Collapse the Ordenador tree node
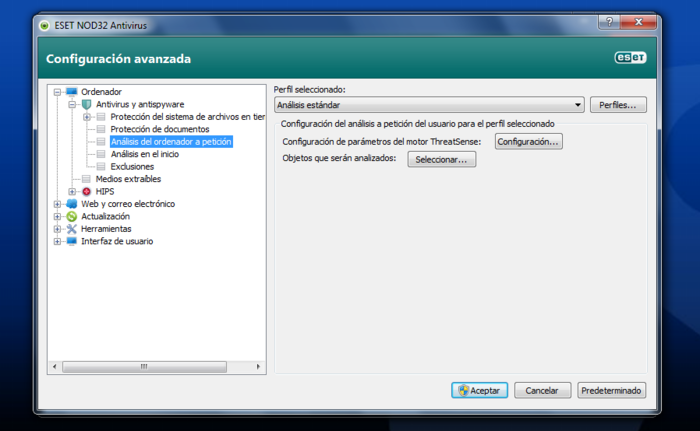Screen dimensions: 700x431 coord(57,92)
